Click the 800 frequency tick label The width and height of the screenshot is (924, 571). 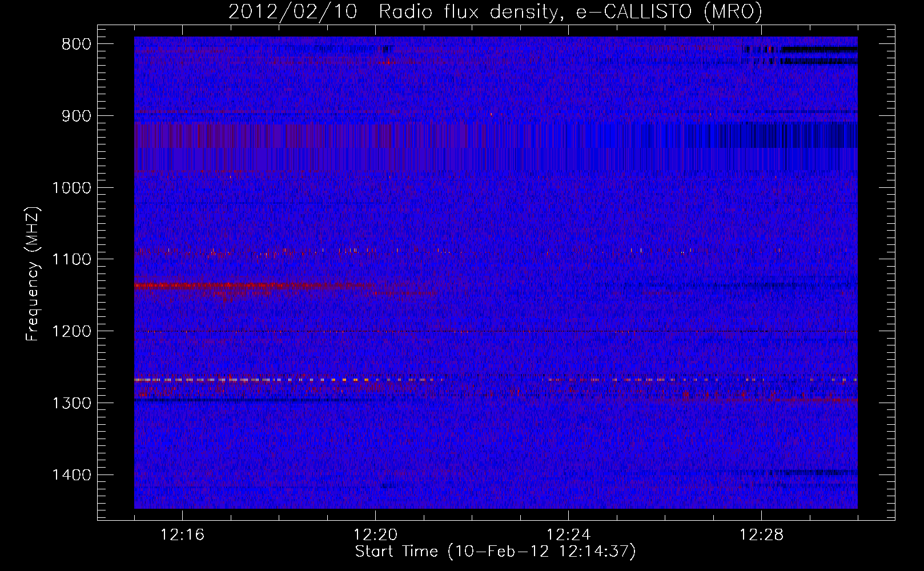76,45
